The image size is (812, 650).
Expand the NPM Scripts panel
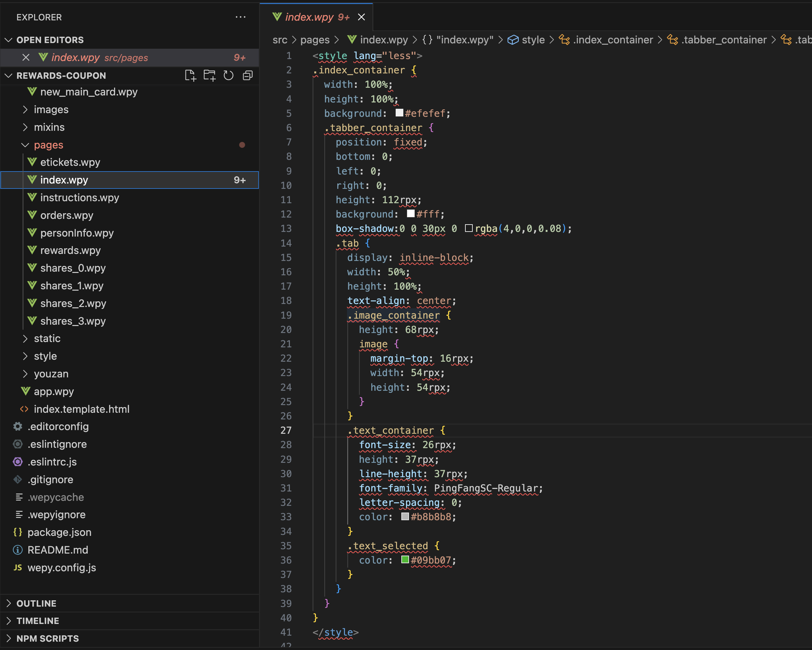point(129,638)
